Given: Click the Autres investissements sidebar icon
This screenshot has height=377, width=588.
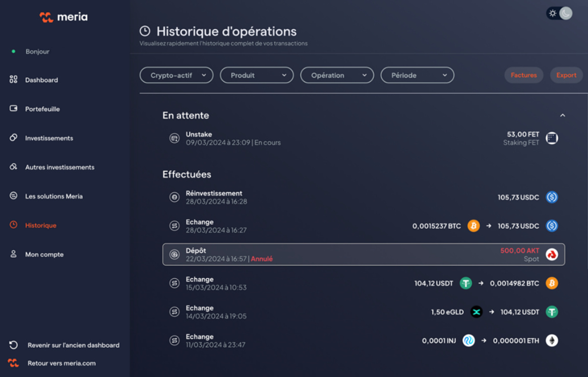Looking at the screenshot, I should 14,167.
